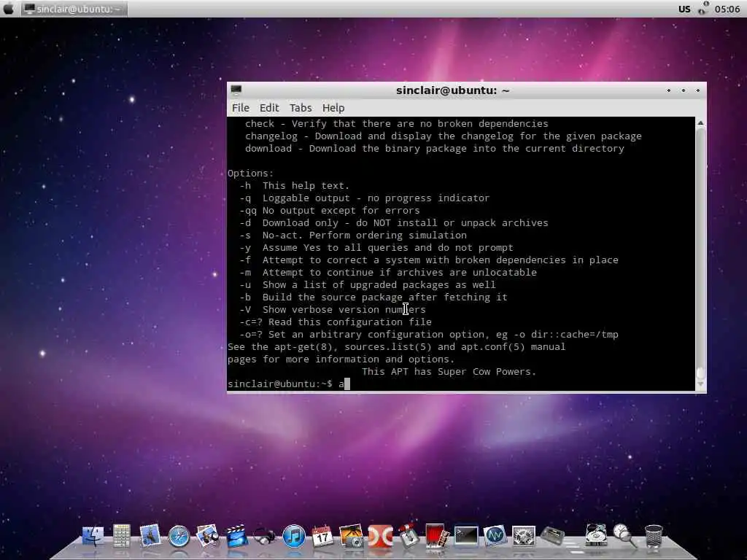
Task: Launch the Safari compass icon
Action: coord(179,536)
